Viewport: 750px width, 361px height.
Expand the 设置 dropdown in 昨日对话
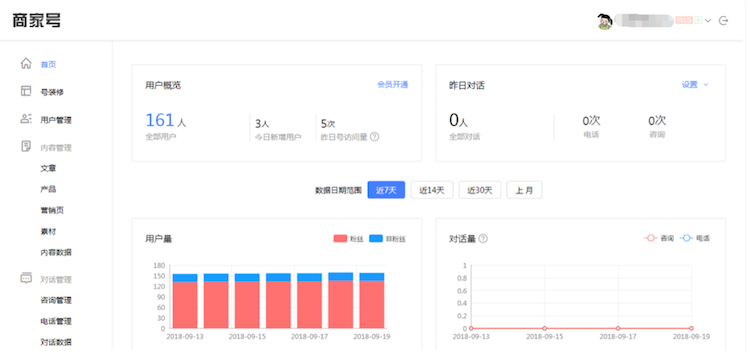click(695, 85)
